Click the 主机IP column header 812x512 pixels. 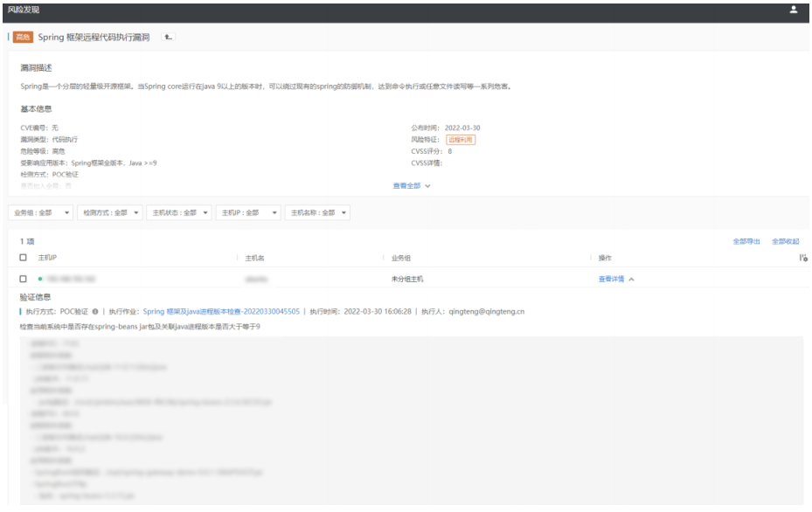pos(47,258)
